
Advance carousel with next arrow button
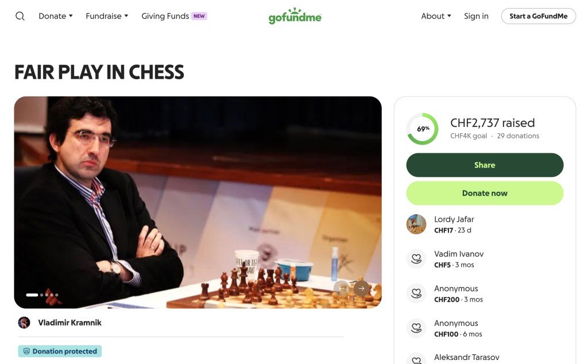[x=362, y=288]
